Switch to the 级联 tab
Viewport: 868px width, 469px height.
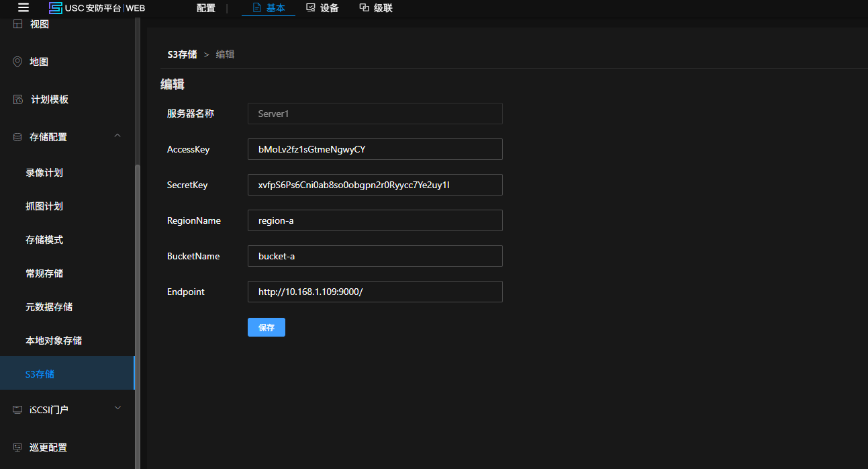376,8
